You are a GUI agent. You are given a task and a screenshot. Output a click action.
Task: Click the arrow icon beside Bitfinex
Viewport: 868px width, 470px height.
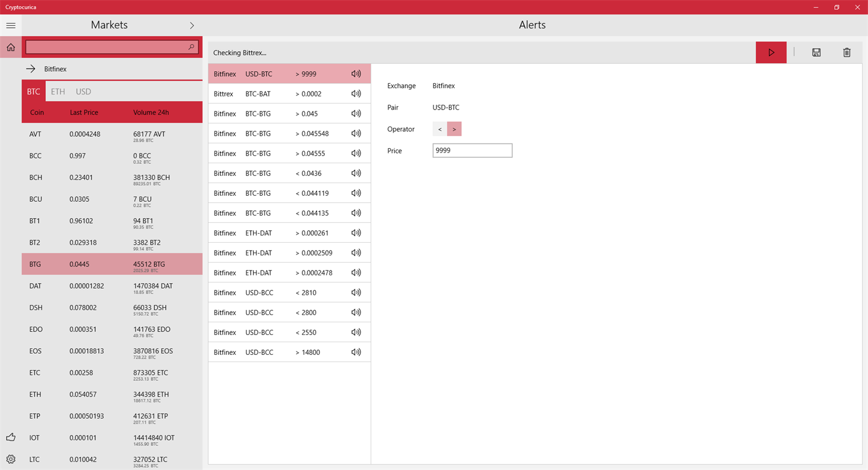pos(31,69)
